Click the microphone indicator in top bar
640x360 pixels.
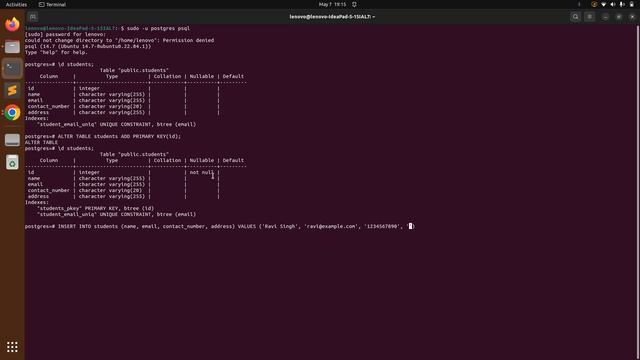click(x=622, y=4)
